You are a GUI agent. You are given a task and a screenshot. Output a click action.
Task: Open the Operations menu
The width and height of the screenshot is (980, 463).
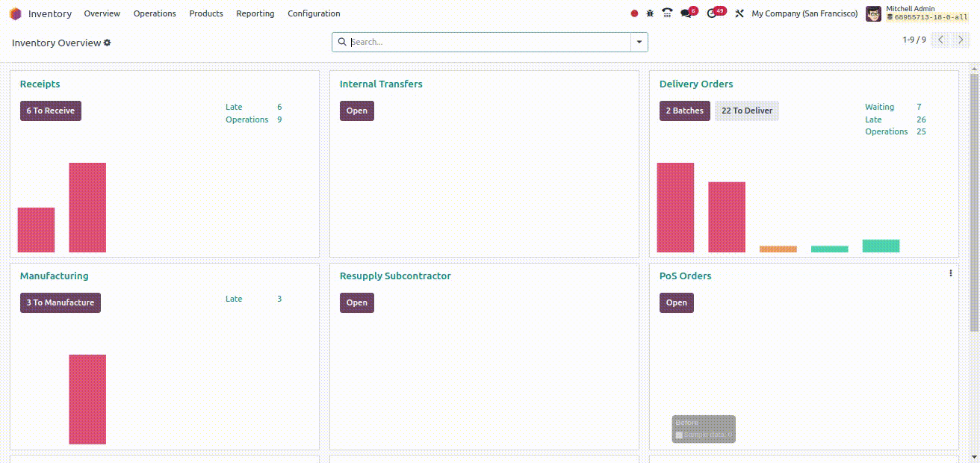pyautogui.click(x=155, y=13)
